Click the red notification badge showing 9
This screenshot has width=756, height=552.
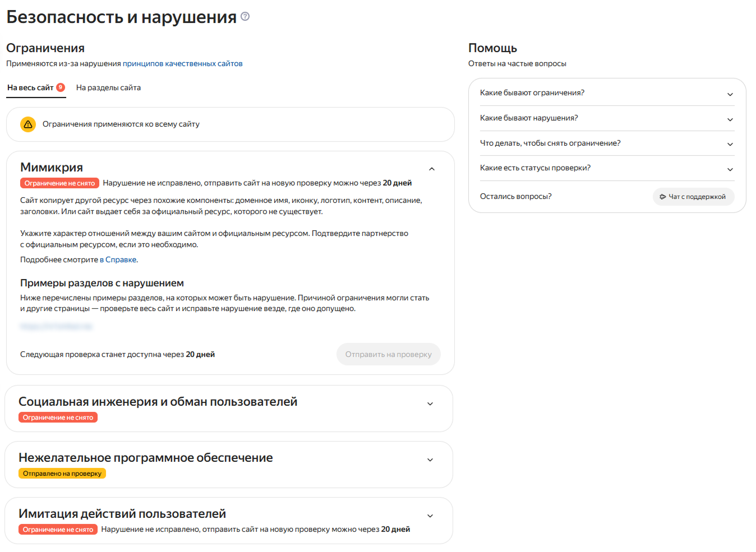pyautogui.click(x=61, y=87)
